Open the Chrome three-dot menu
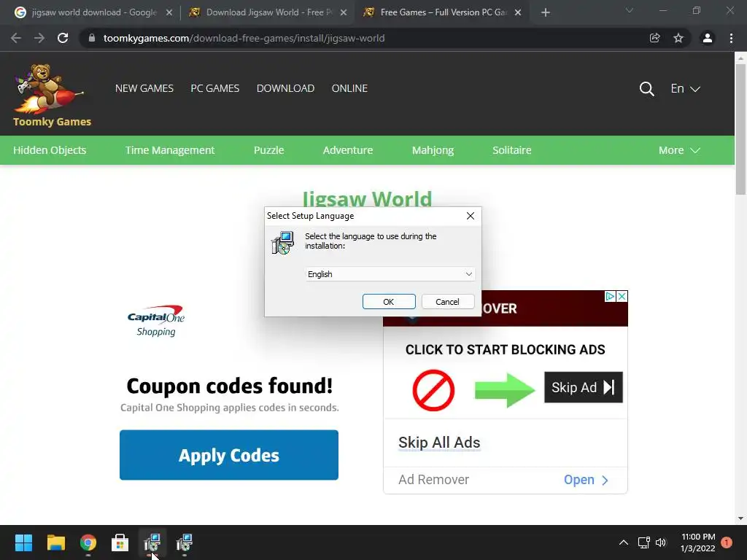747x560 pixels. pos(731,38)
